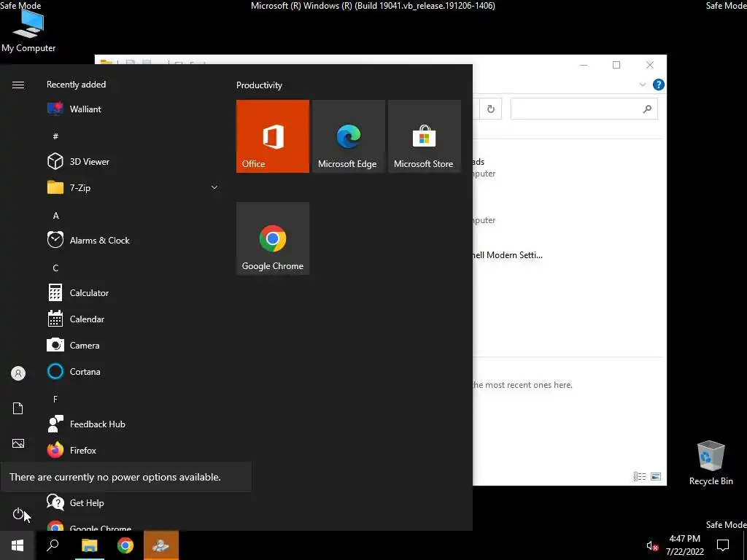
Task: Open taskbar Search magnifier
Action: [x=53, y=545]
